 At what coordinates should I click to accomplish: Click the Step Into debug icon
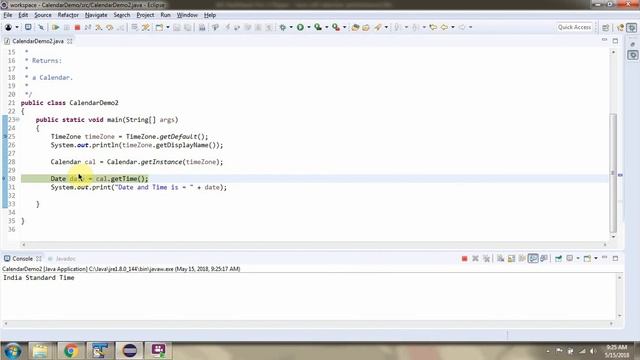click(x=99, y=27)
